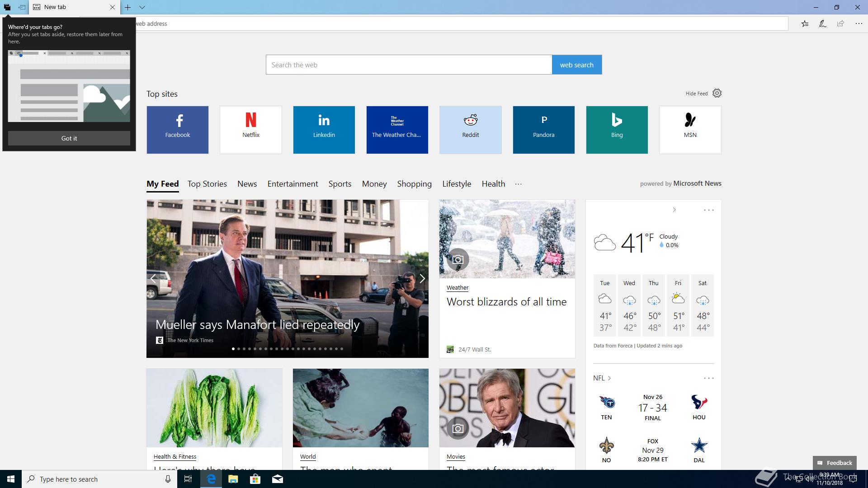Select Friday forecast column

[678, 305]
